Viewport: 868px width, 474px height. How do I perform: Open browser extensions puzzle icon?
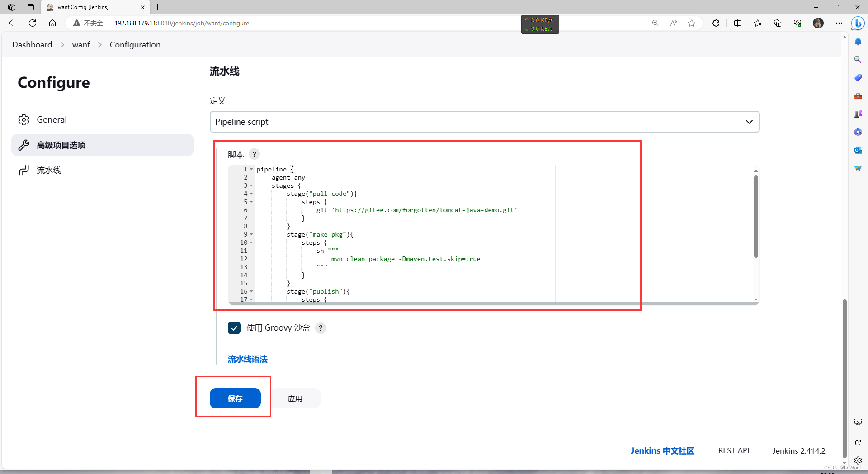716,23
